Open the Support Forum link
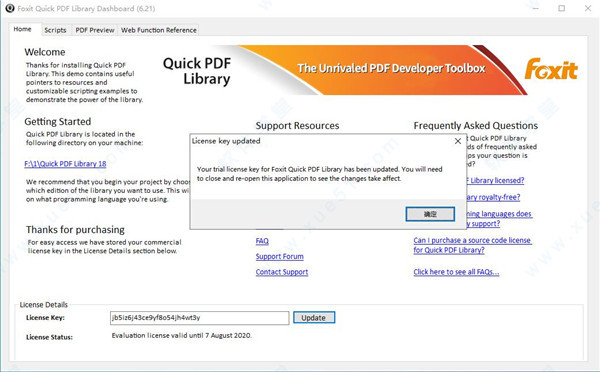The image size is (600, 372). coord(280,256)
